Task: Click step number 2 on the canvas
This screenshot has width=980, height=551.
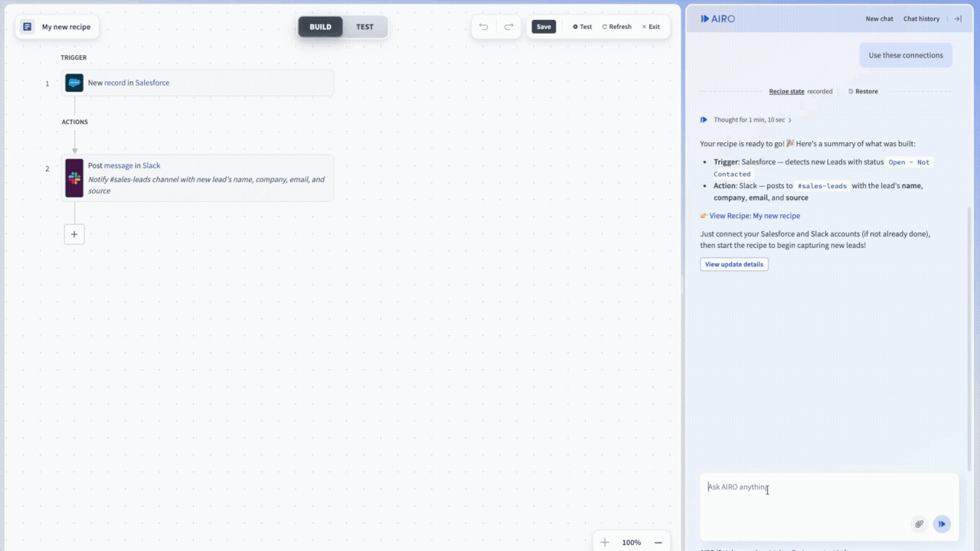Action: [x=47, y=169]
